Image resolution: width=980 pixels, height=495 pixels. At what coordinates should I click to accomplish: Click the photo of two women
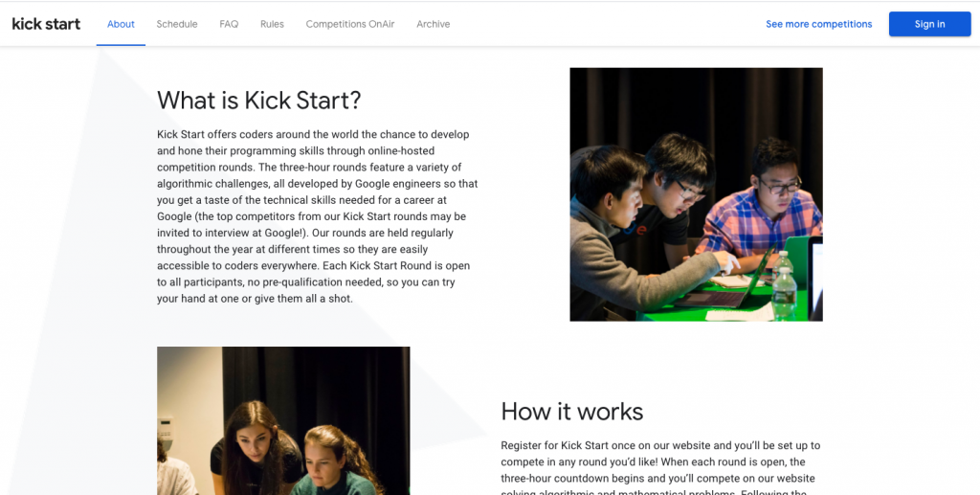[x=283, y=420]
